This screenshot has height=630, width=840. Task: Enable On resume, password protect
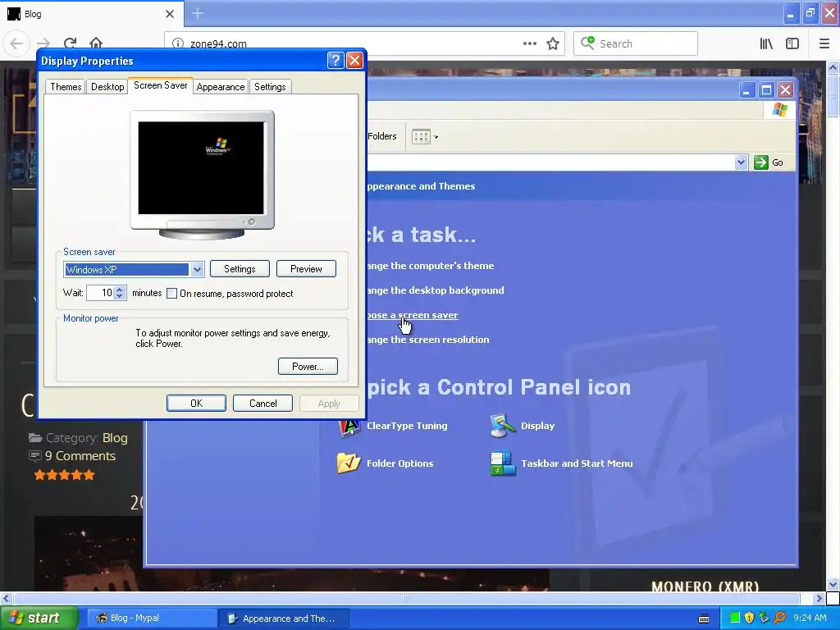[171, 294]
